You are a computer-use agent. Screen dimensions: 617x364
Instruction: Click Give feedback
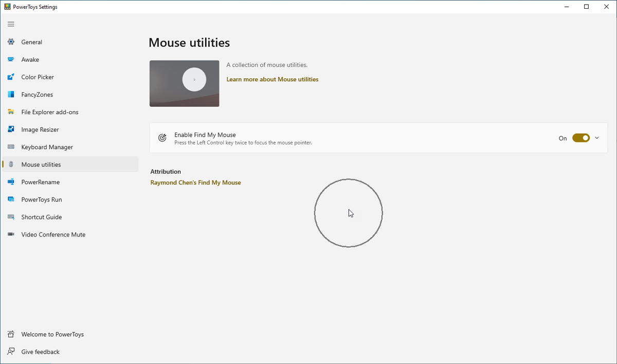70,352
